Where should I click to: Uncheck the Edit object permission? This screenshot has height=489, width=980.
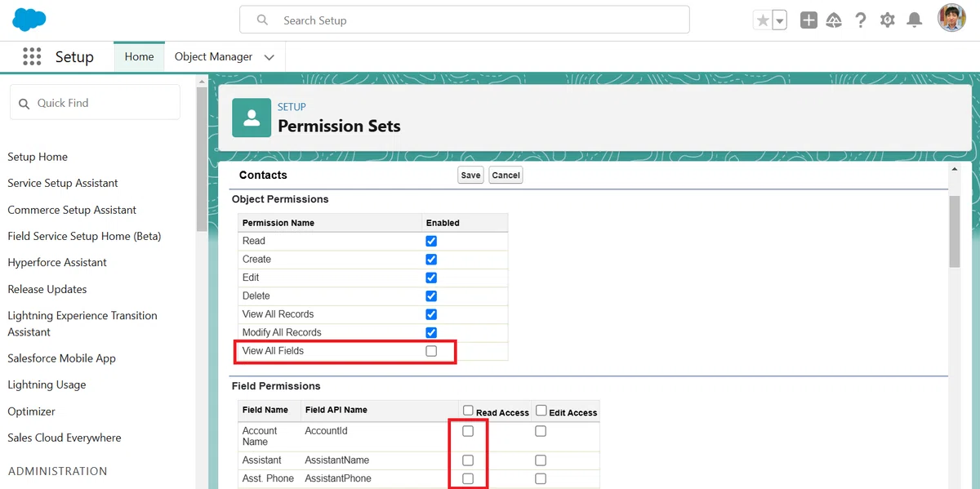pyautogui.click(x=431, y=278)
